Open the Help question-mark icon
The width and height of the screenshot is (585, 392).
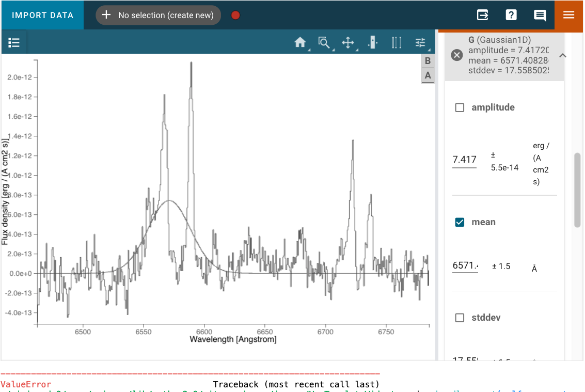tap(511, 15)
